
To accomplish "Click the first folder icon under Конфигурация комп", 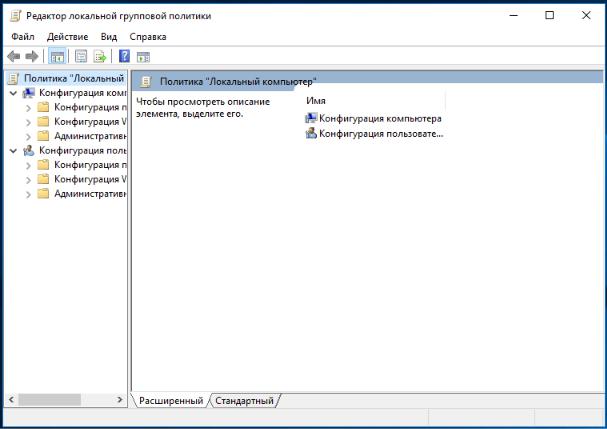I will pyautogui.click(x=43, y=107).
